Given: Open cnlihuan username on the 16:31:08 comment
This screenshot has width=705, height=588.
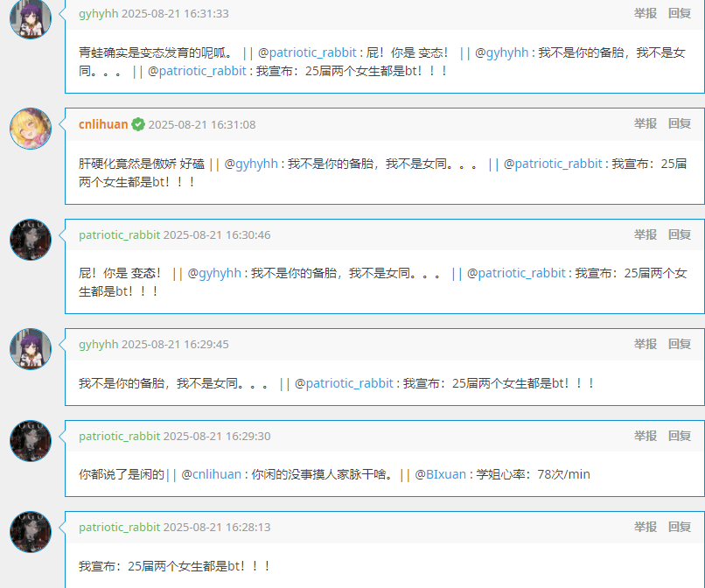Looking at the screenshot, I should click(x=103, y=124).
